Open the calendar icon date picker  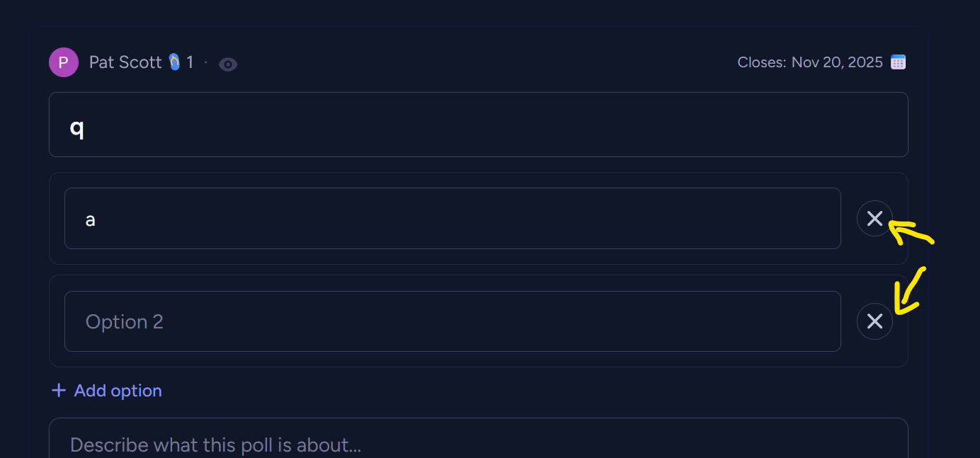click(898, 62)
